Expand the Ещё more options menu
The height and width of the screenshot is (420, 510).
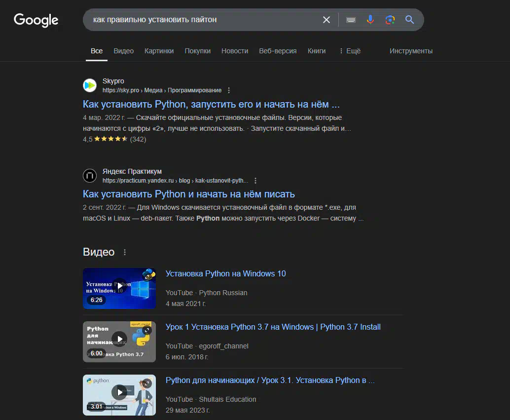[x=350, y=51]
